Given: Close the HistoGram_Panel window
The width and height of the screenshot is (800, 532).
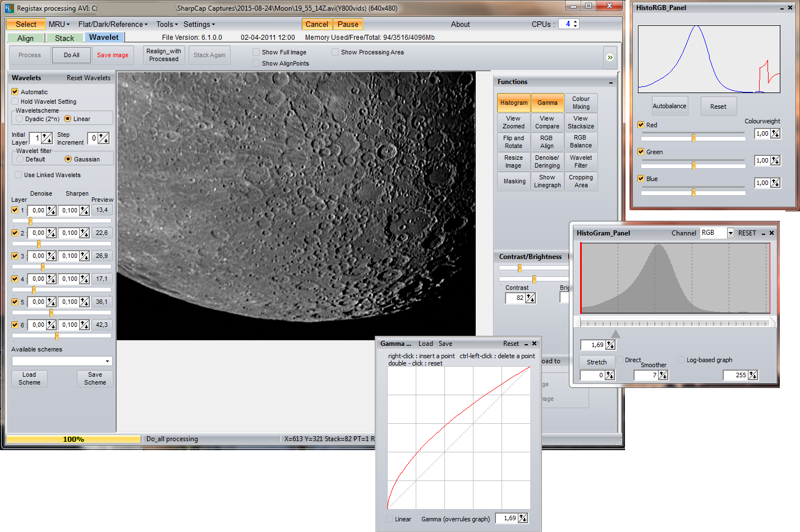Looking at the screenshot, I should pyautogui.click(x=771, y=233).
